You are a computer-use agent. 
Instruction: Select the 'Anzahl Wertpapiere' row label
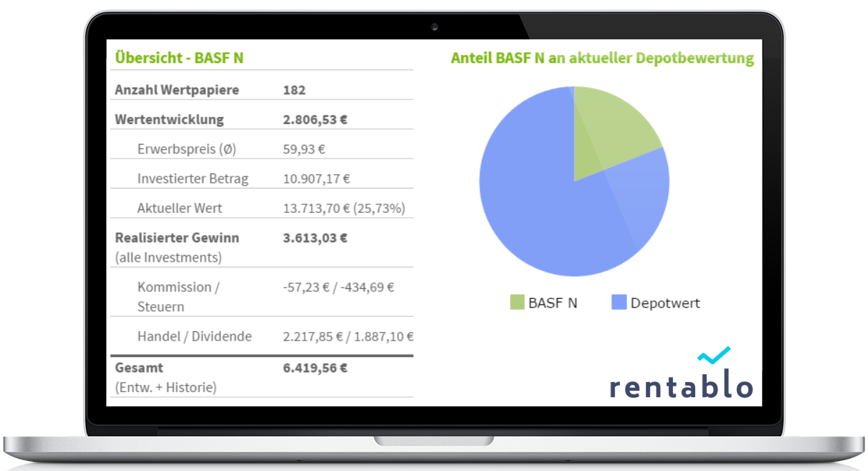click(177, 90)
